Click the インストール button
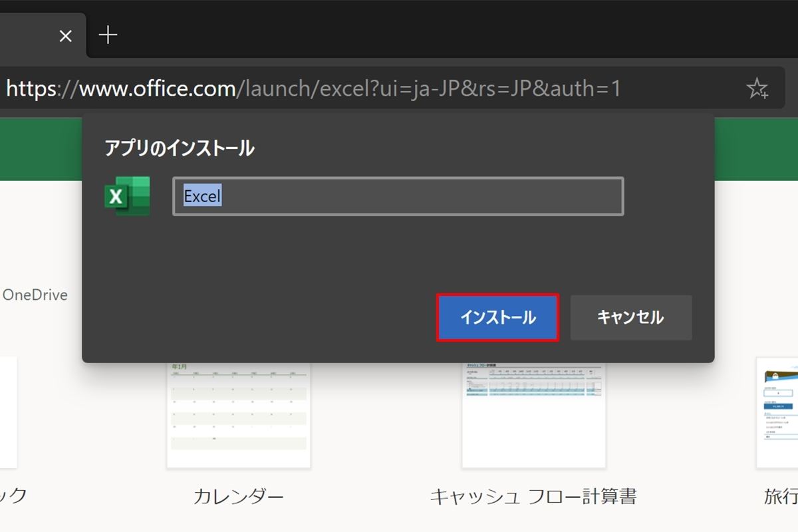 pyautogui.click(x=497, y=318)
